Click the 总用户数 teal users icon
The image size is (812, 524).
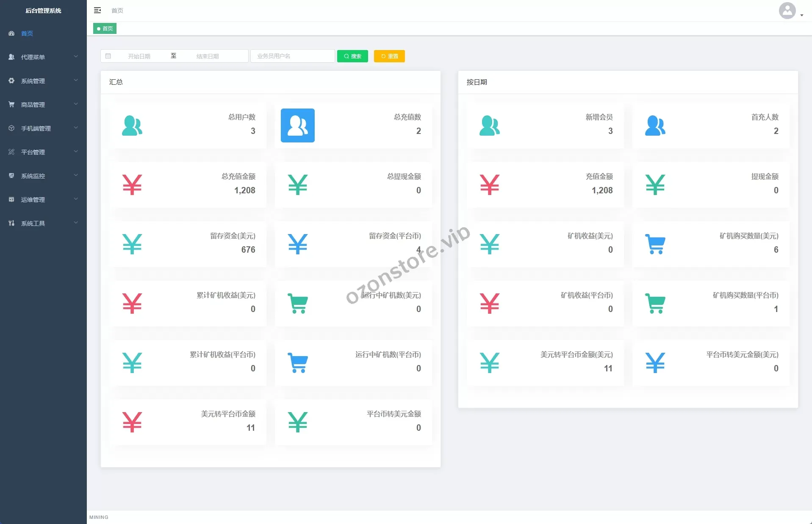click(x=132, y=125)
